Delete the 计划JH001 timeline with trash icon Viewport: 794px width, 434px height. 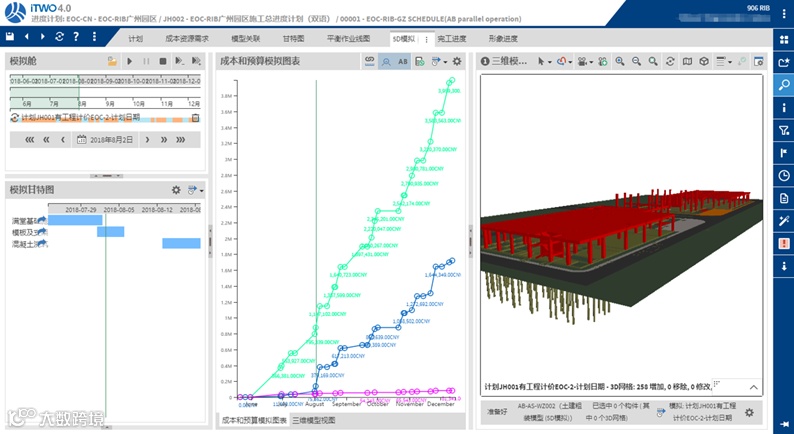195,117
